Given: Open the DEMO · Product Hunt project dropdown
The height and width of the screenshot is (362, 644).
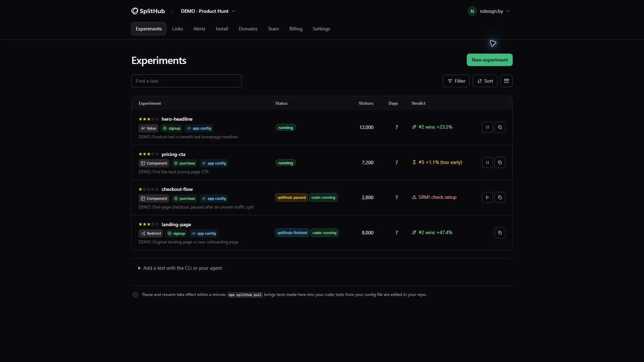Looking at the screenshot, I should (208, 11).
